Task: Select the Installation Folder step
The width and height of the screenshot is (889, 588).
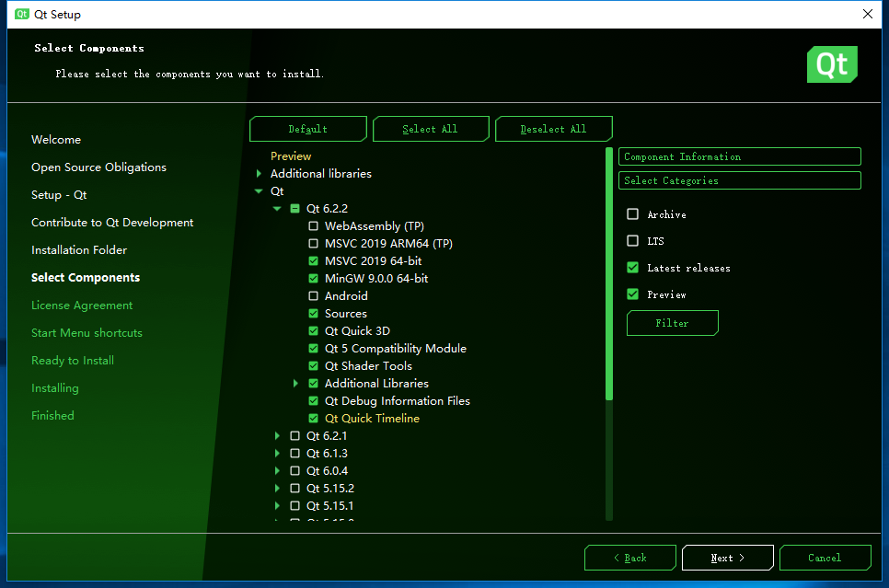Action: [79, 250]
